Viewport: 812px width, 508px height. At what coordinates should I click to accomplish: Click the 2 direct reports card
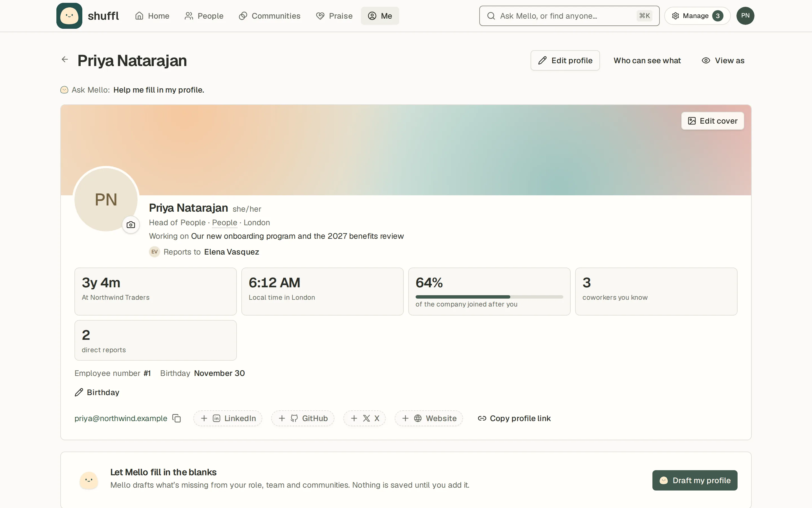click(155, 340)
